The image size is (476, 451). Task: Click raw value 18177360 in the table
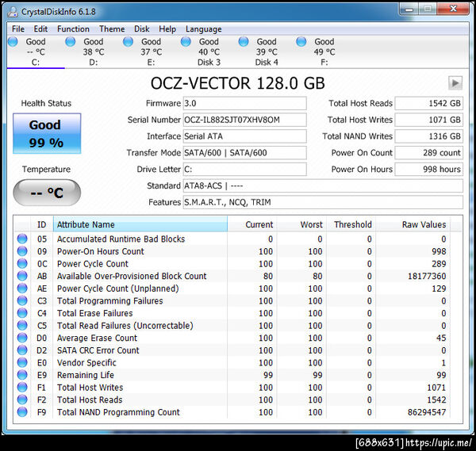point(427,276)
